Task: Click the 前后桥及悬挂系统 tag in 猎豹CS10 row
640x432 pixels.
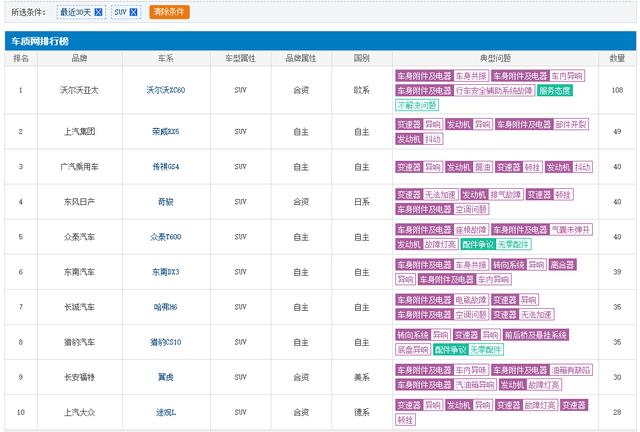Action: (536, 335)
